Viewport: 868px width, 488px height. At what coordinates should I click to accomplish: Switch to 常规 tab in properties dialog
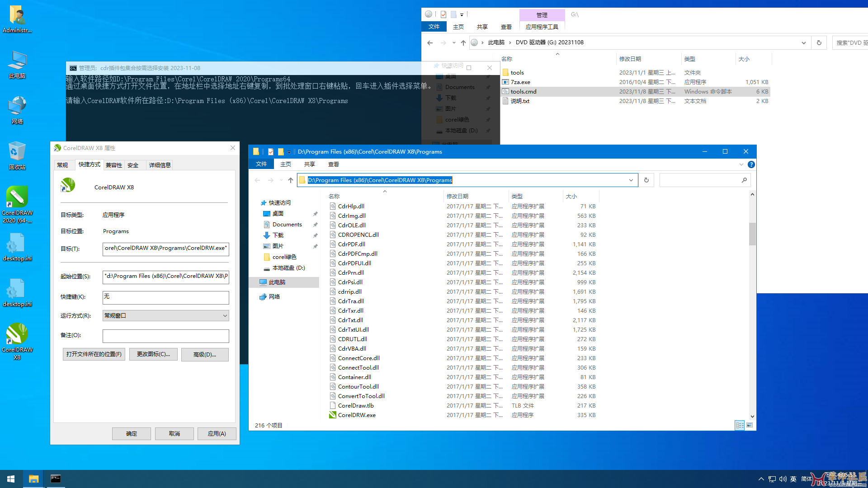[62, 165]
